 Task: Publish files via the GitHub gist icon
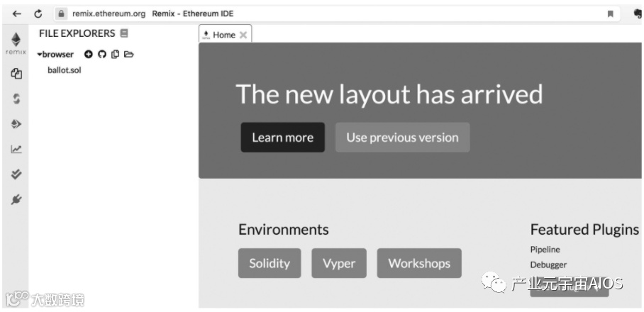102,54
